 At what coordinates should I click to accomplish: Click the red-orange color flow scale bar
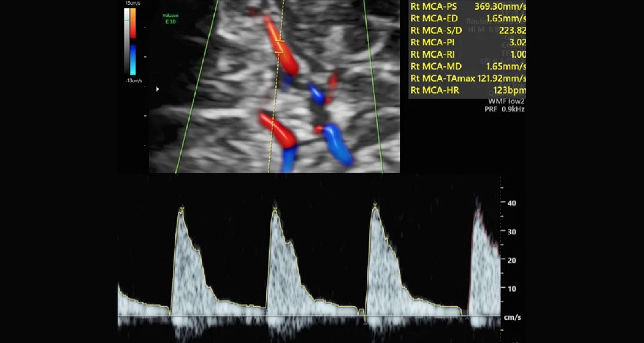(133, 23)
